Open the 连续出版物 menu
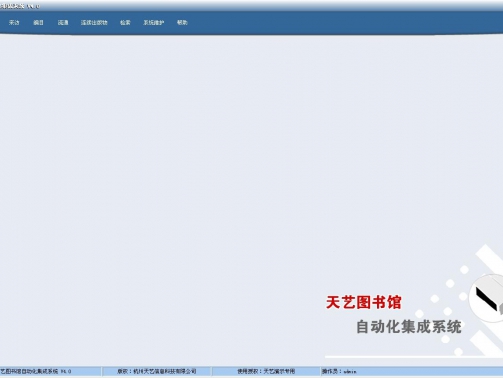Image resolution: width=503 pixels, height=378 pixels. click(x=94, y=23)
